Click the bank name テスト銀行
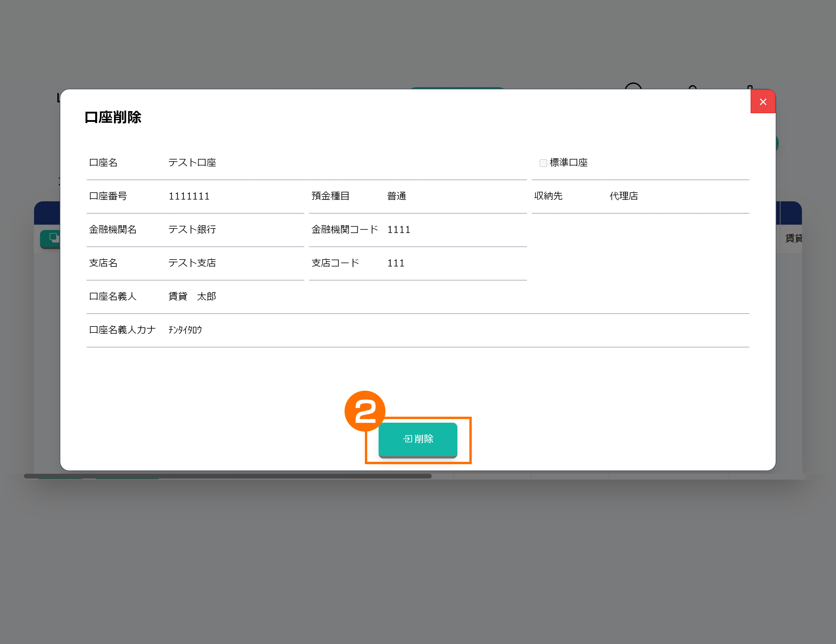Screen dimensions: 836x644 [x=192, y=230]
